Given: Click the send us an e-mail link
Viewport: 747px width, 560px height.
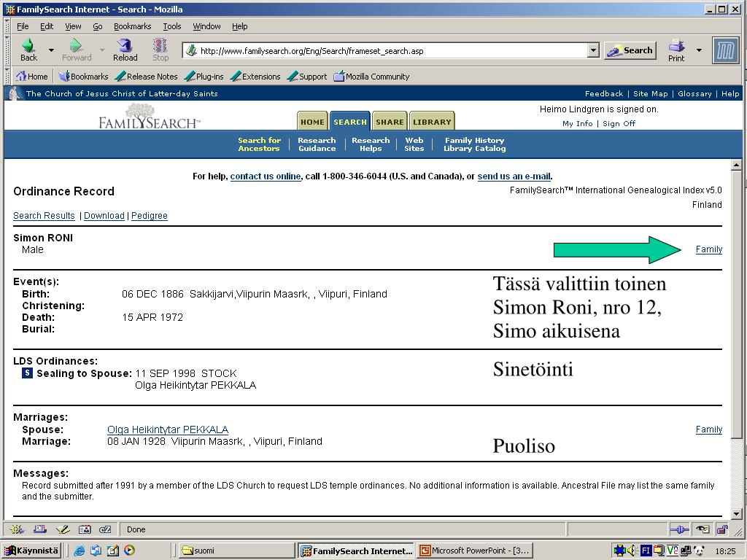Looking at the screenshot, I should pos(514,176).
